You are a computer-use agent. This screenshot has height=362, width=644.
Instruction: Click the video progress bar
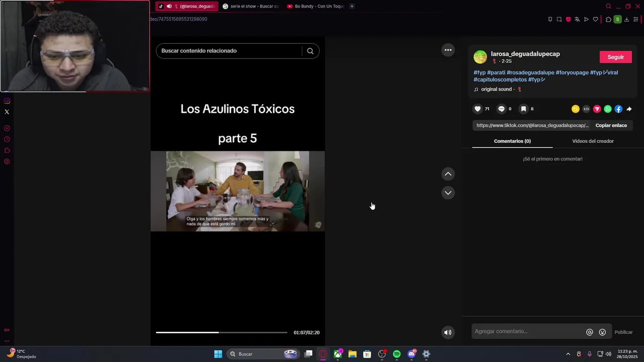221,332
